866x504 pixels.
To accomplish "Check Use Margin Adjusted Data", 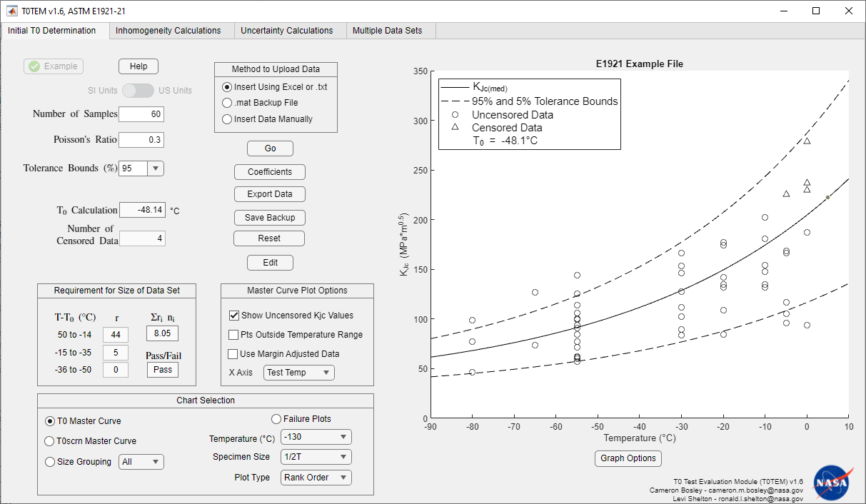I will [284, 354].
